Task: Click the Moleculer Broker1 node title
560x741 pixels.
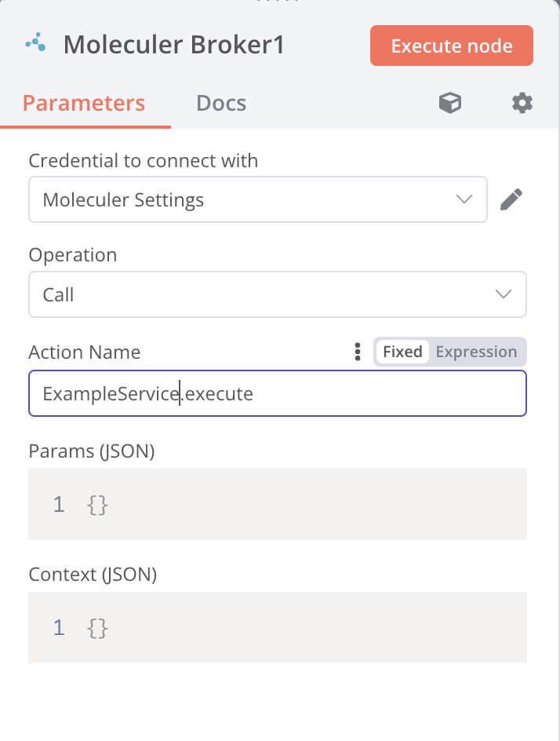Action: pyautogui.click(x=174, y=45)
